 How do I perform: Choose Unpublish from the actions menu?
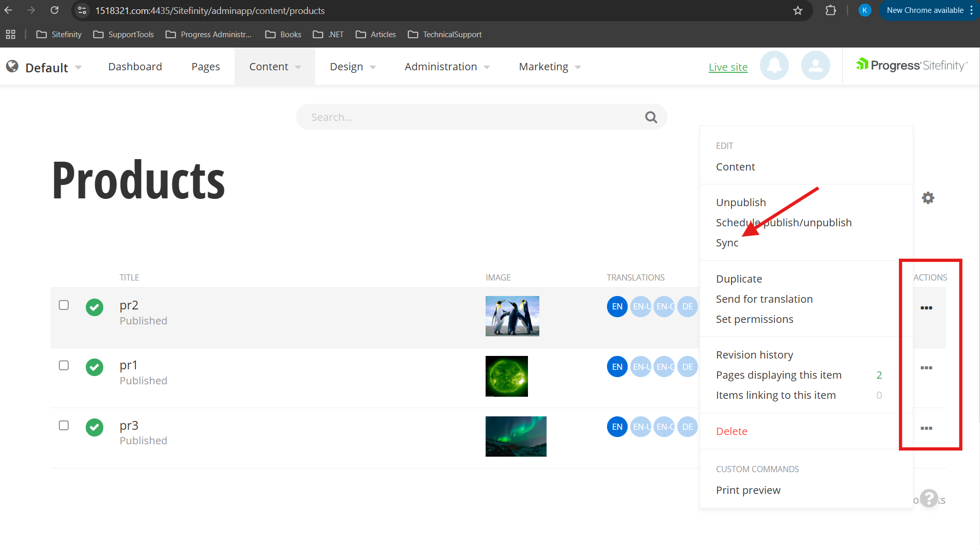(741, 203)
